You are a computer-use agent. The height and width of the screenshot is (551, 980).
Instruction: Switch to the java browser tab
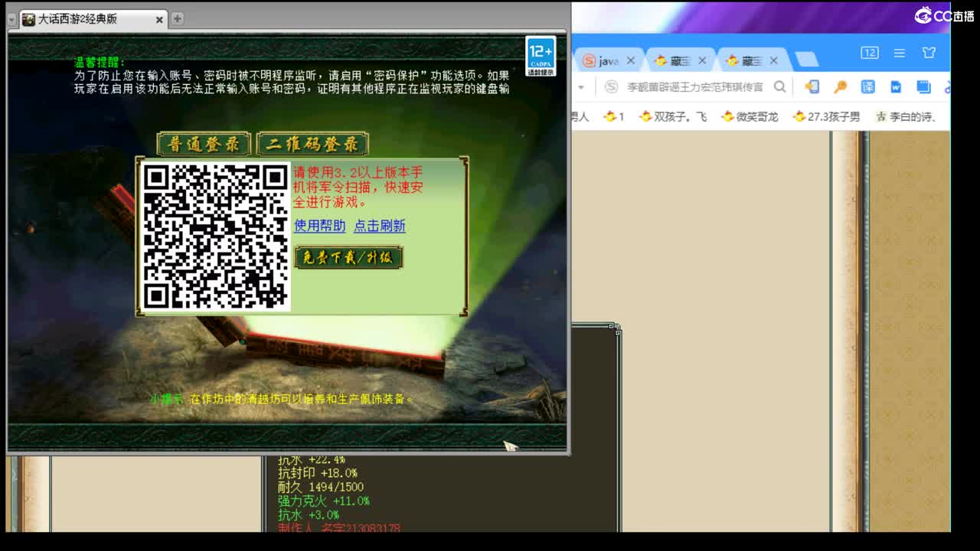608,60
